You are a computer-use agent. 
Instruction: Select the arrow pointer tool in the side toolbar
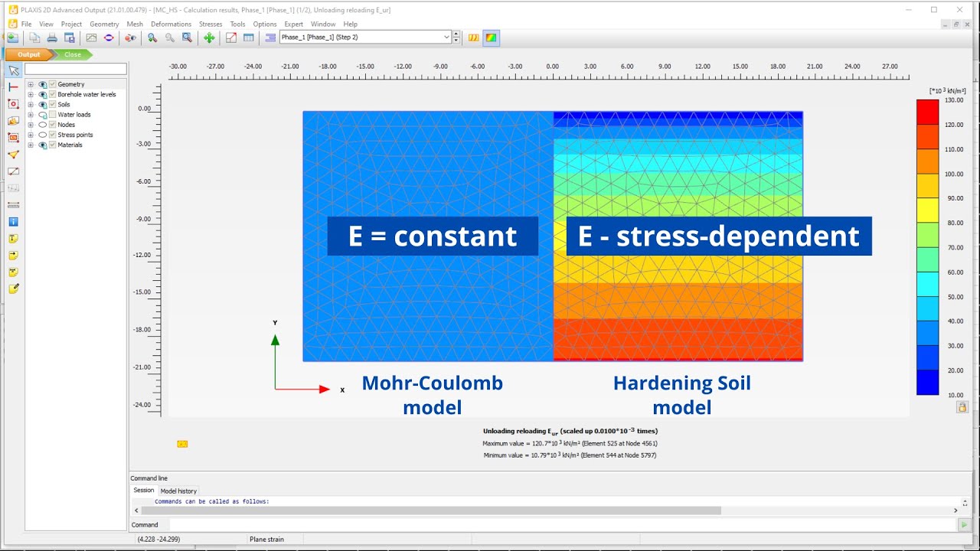[x=13, y=70]
